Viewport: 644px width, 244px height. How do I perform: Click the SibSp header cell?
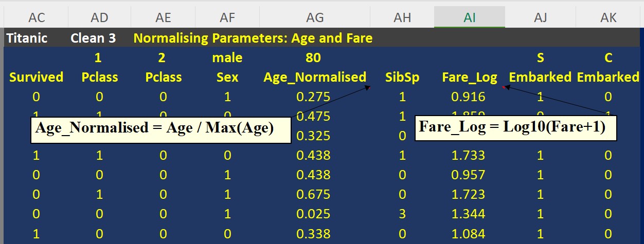pyautogui.click(x=402, y=78)
